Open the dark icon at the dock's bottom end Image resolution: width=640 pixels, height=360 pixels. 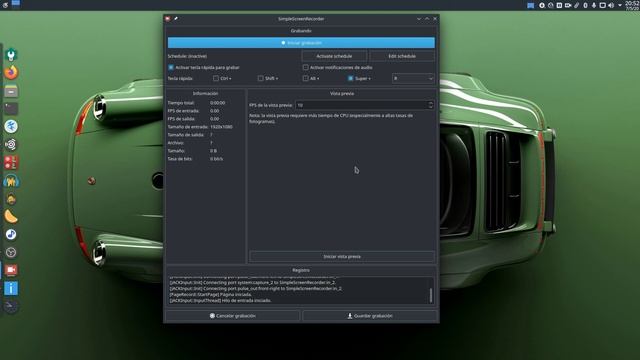(11, 306)
